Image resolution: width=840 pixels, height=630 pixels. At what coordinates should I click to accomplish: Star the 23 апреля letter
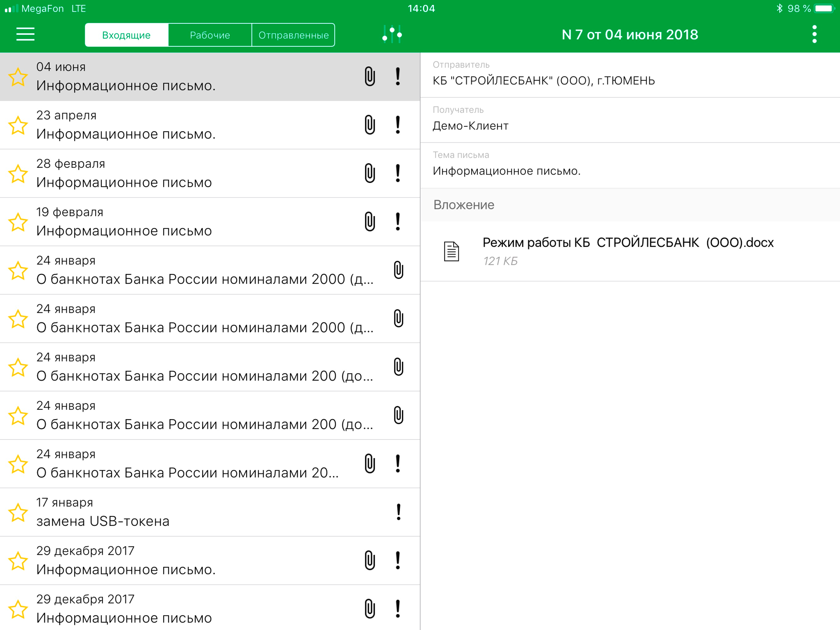pyautogui.click(x=18, y=126)
